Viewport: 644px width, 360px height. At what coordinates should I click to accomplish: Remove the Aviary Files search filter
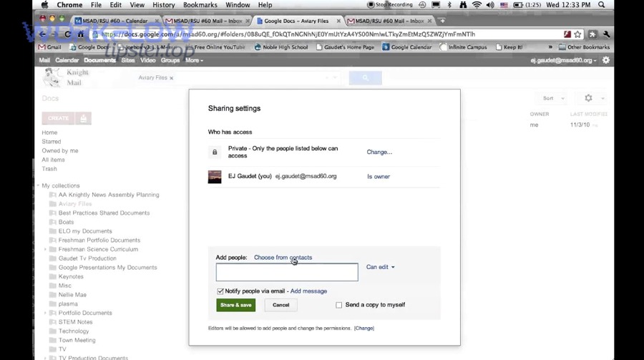coord(172,78)
